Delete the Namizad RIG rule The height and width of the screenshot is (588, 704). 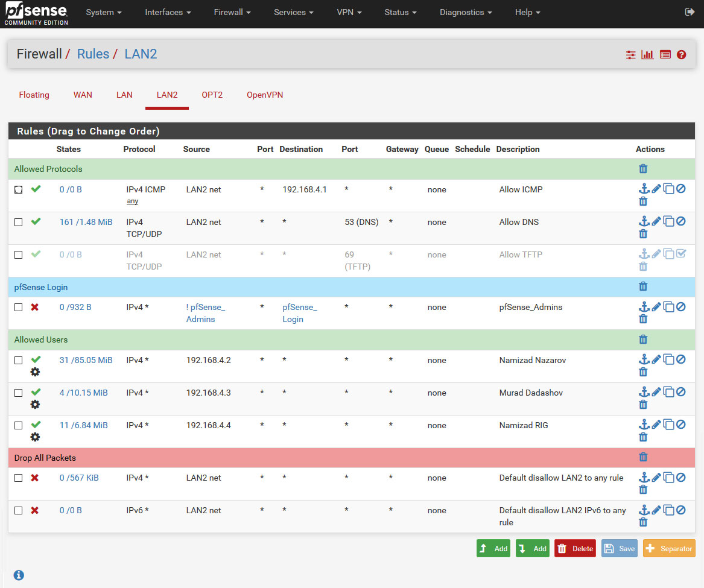pyautogui.click(x=643, y=437)
